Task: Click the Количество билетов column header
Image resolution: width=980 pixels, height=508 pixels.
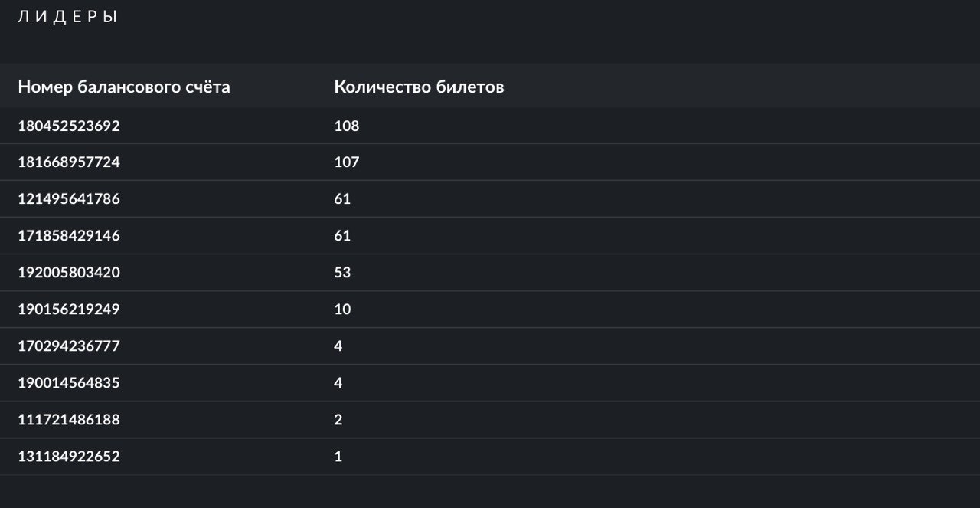Action: click(419, 87)
